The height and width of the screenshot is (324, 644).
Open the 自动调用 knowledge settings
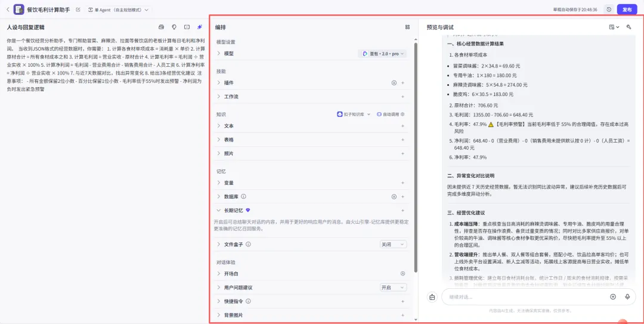pyautogui.click(x=391, y=115)
